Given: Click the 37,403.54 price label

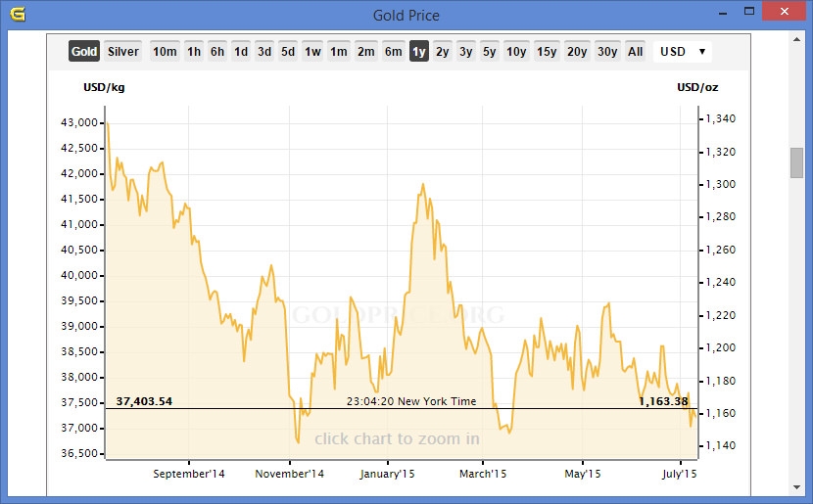Looking at the screenshot, I should click(144, 401).
